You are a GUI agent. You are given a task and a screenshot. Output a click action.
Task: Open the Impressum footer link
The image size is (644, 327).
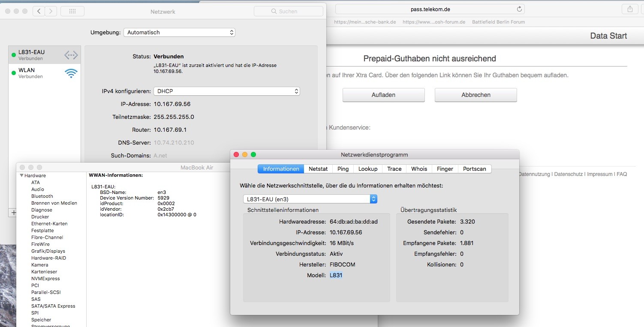pos(600,174)
